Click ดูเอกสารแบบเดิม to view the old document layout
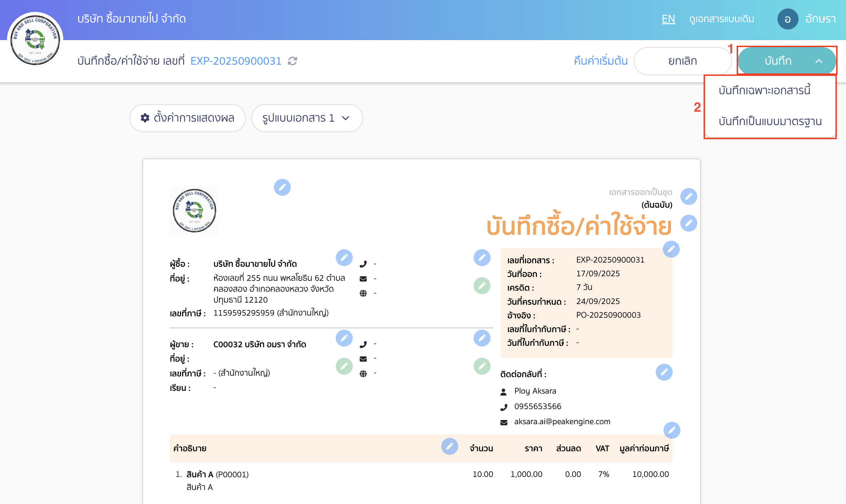 click(722, 19)
